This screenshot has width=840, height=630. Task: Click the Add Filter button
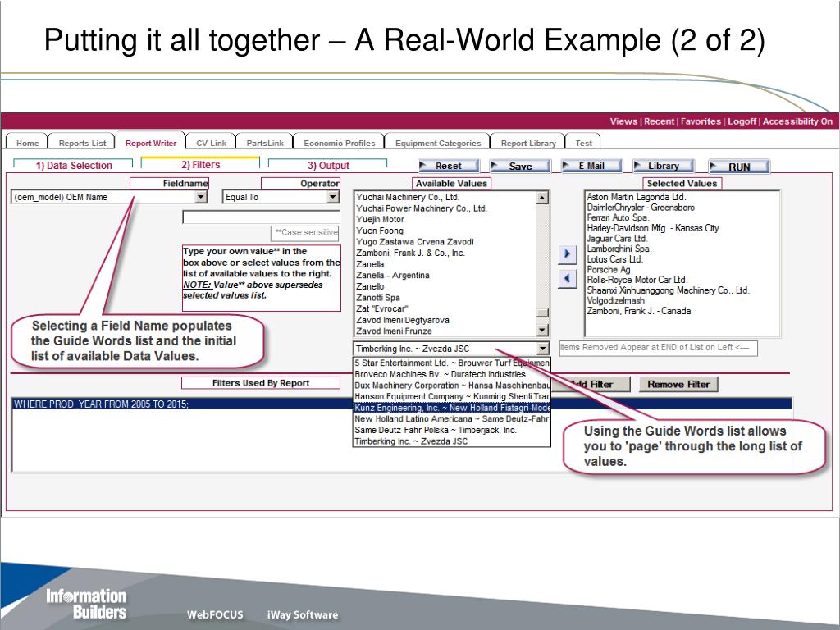coord(591,384)
